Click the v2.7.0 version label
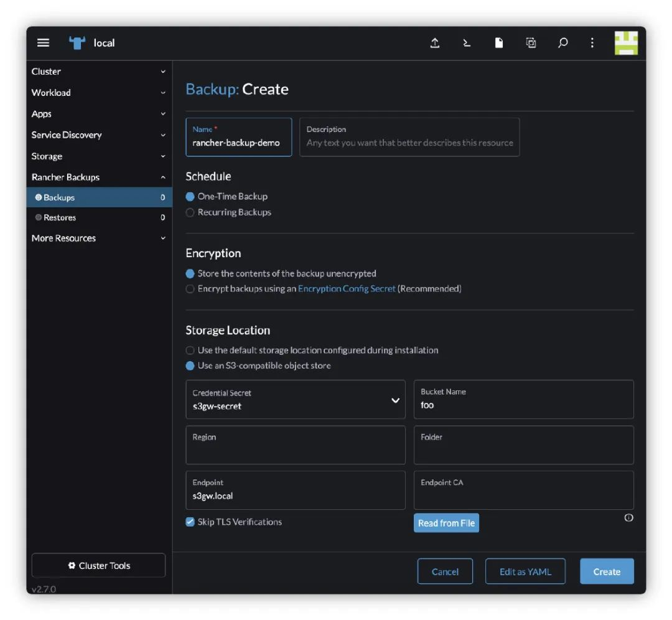672x620 pixels. click(44, 589)
